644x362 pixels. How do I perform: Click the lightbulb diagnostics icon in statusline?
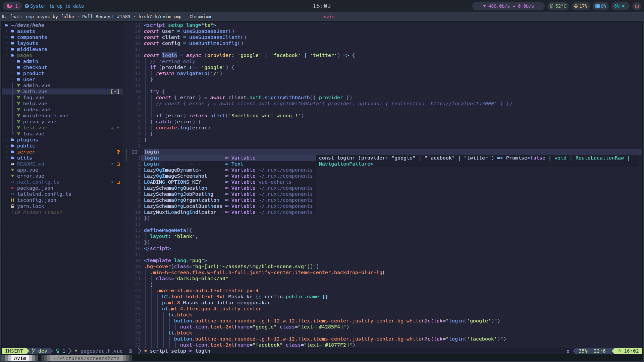tap(58, 351)
